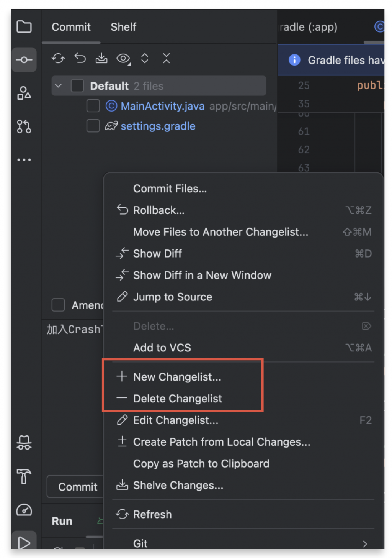This screenshot has height=558, width=392.
Task: Open the Build hammer tool window
Action: click(24, 476)
